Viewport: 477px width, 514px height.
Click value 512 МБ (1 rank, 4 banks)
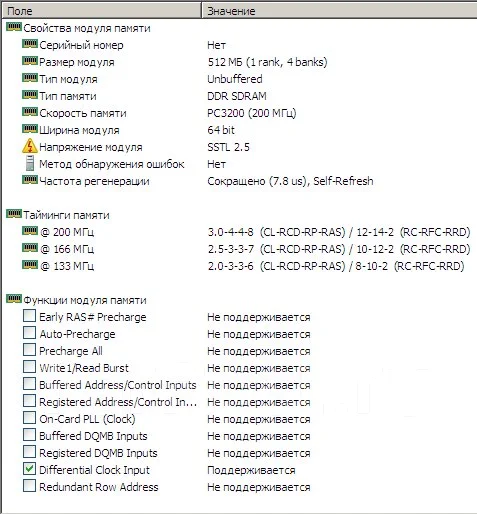[x=267, y=62]
